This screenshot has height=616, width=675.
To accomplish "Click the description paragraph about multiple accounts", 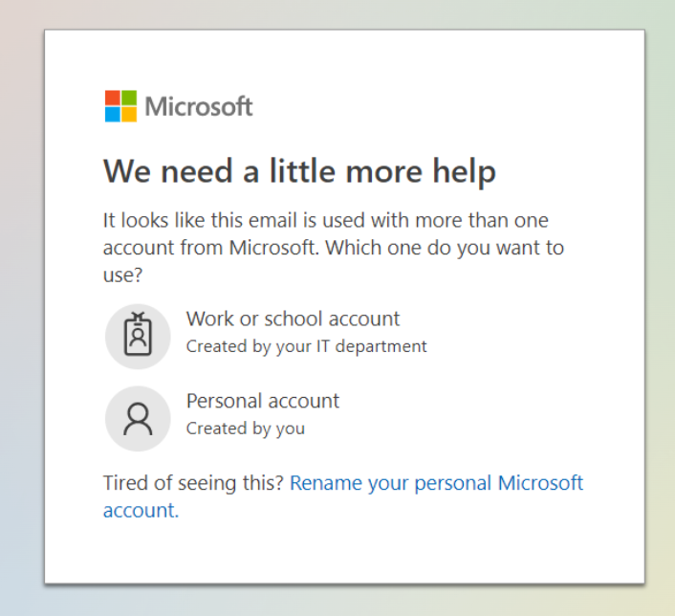I will coord(334,248).
